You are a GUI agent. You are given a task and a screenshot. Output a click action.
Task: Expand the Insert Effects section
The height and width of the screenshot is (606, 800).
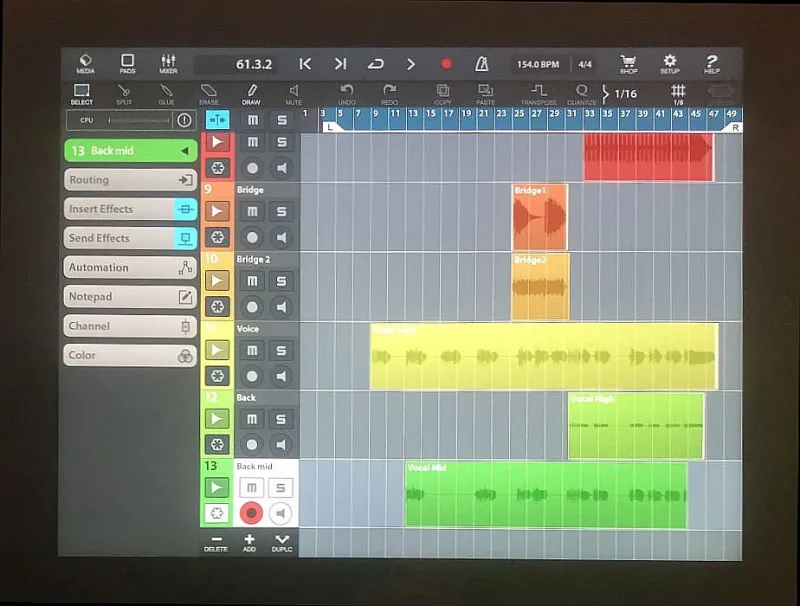coord(130,209)
